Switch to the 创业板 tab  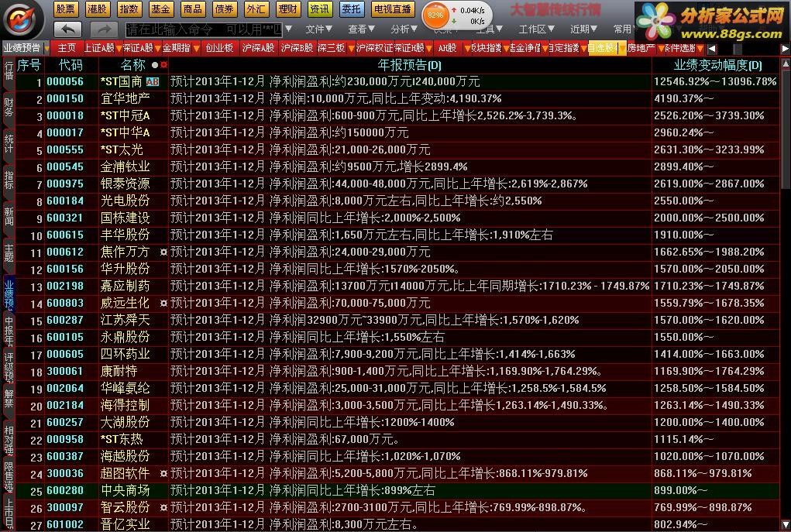point(219,48)
